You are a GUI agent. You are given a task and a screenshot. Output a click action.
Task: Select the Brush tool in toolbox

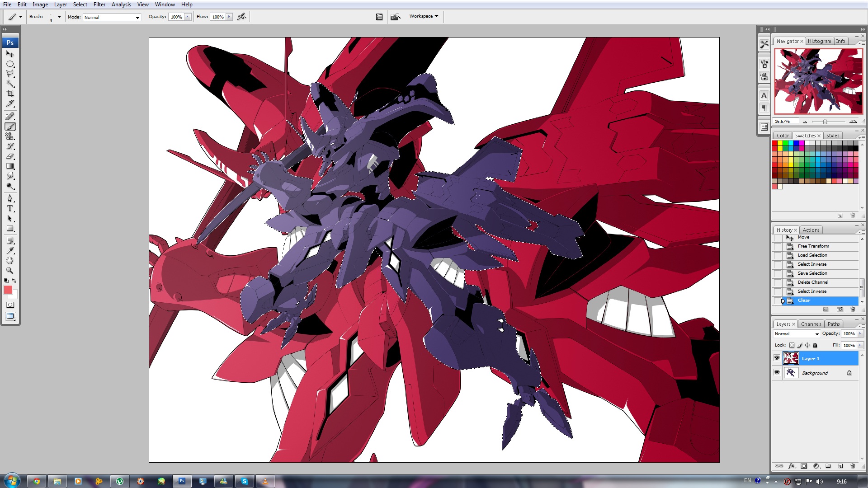coord(10,127)
